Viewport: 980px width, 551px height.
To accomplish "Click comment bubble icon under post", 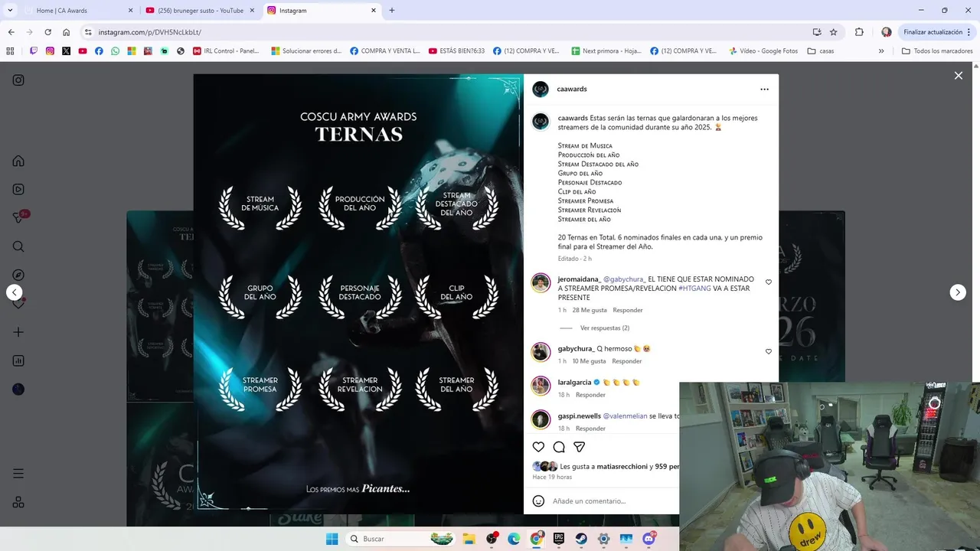I will point(559,447).
